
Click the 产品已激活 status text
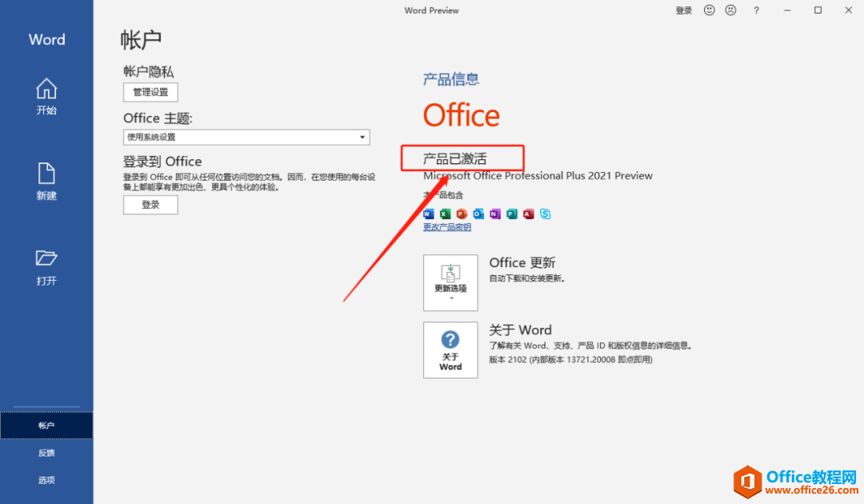click(x=454, y=159)
